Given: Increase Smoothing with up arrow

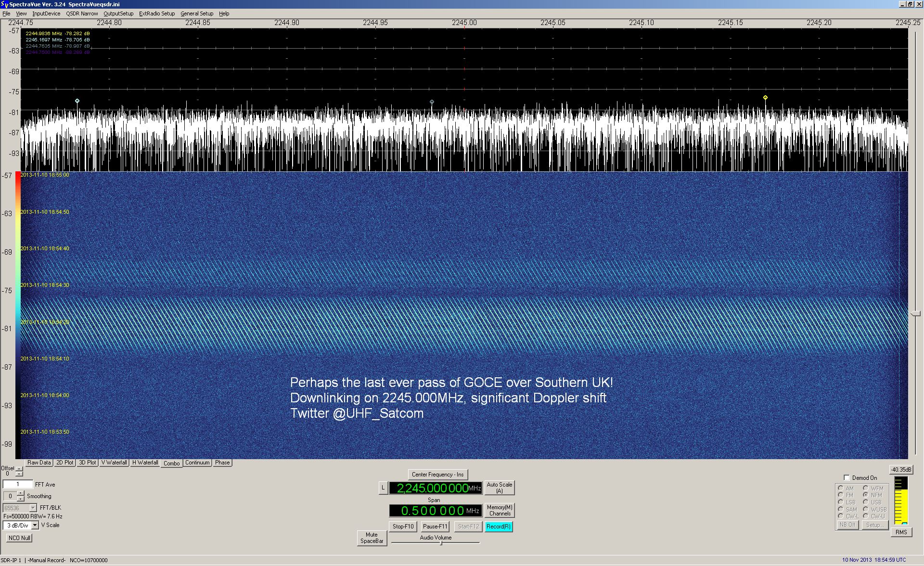Looking at the screenshot, I should point(21,493).
